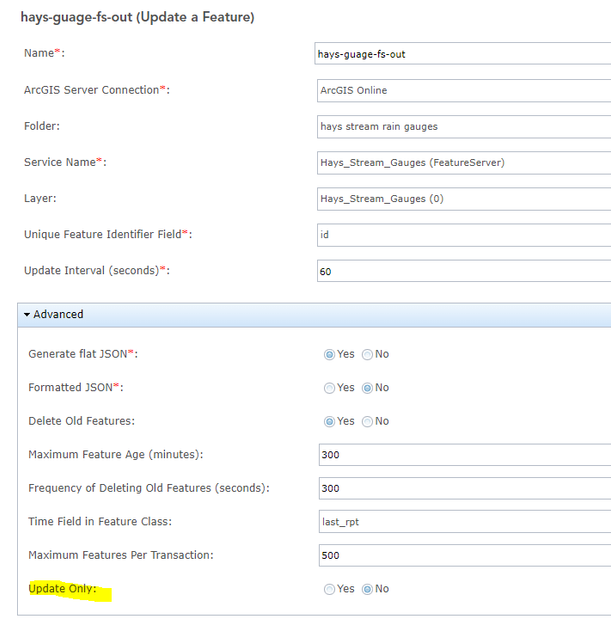The height and width of the screenshot is (619, 611).
Task: Select No for Formatted JSON
Action: [367, 387]
